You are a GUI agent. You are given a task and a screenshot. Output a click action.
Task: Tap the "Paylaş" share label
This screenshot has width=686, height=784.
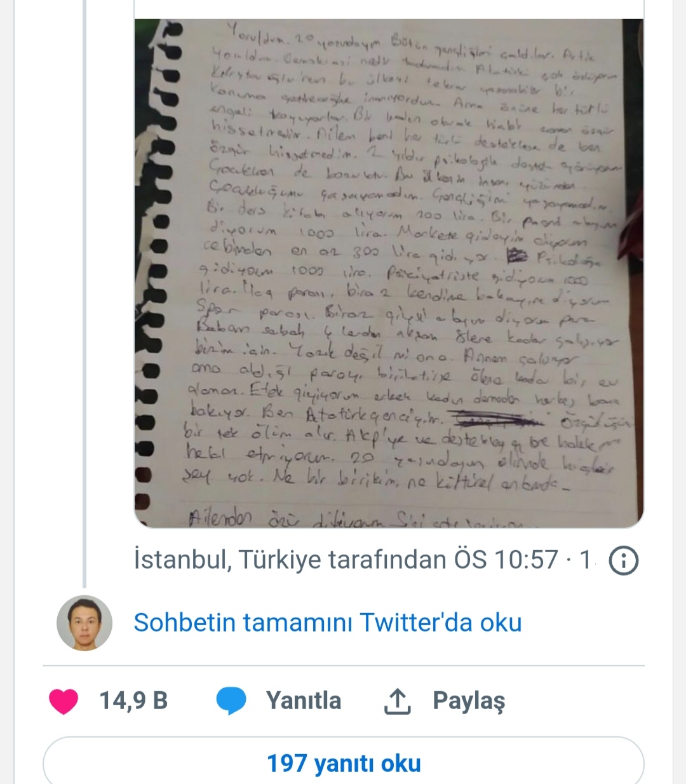[469, 701]
